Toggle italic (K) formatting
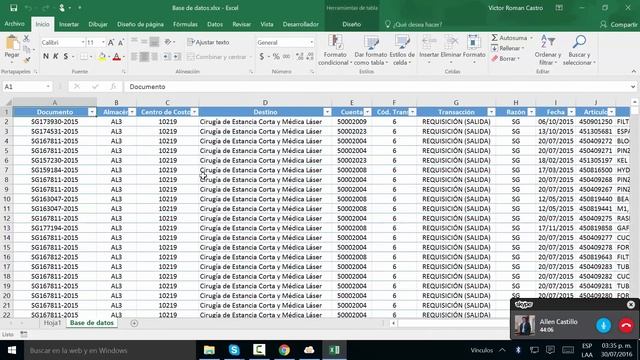The height and width of the screenshot is (360, 640). tap(56, 56)
